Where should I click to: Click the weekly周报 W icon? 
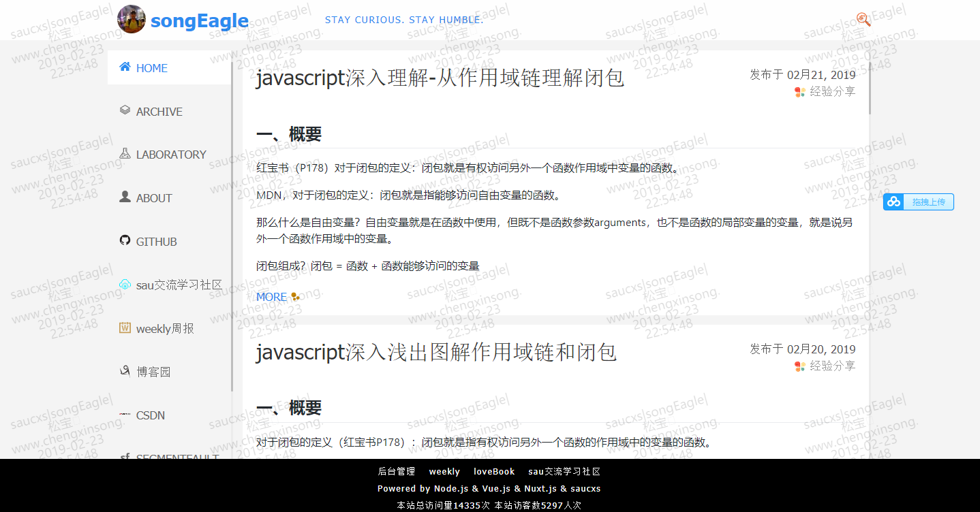pyautogui.click(x=125, y=328)
